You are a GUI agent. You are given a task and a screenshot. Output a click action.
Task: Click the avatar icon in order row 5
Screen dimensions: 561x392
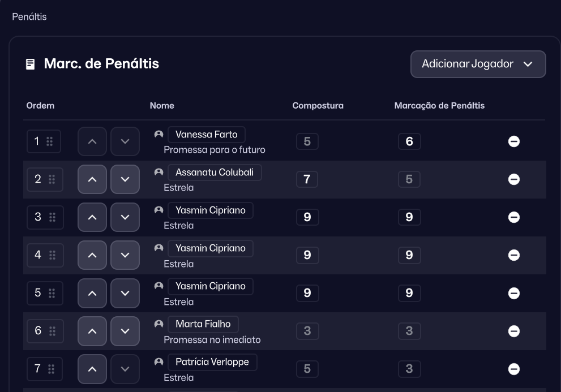click(x=159, y=286)
